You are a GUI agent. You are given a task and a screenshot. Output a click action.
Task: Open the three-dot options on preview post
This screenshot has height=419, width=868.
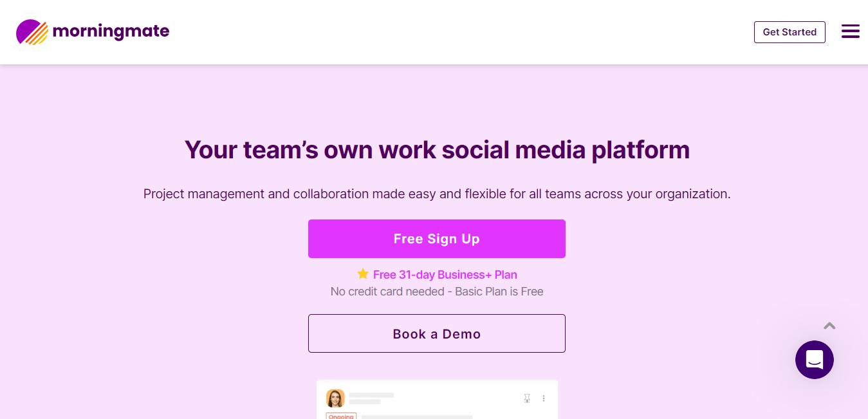544,398
